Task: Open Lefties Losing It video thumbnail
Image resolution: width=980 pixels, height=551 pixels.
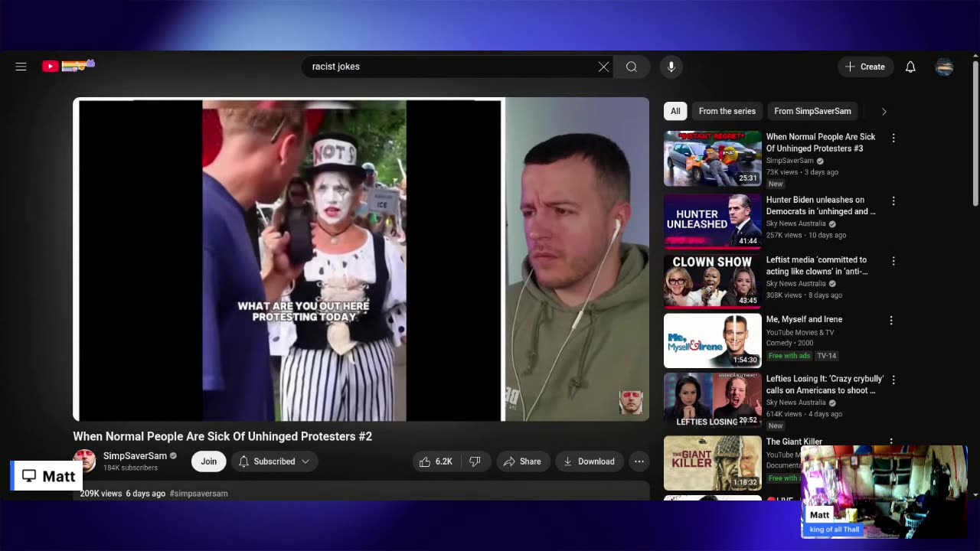Action: click(x=713, y=400)
